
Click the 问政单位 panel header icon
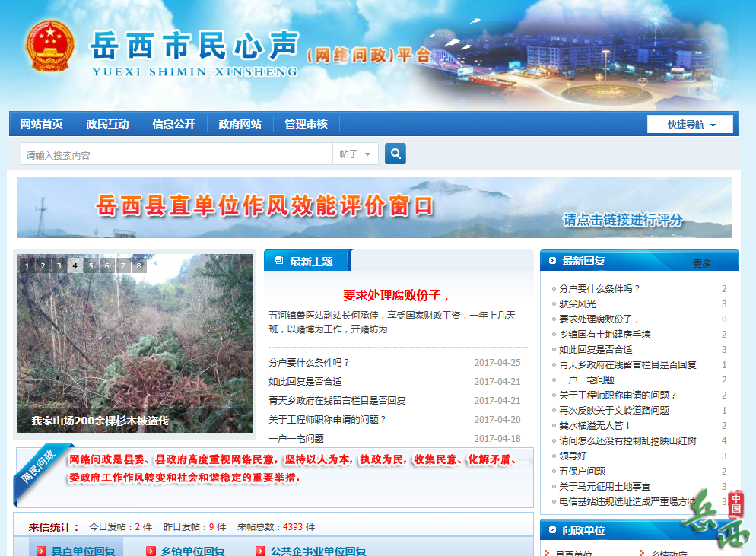(x=552, y=530)
